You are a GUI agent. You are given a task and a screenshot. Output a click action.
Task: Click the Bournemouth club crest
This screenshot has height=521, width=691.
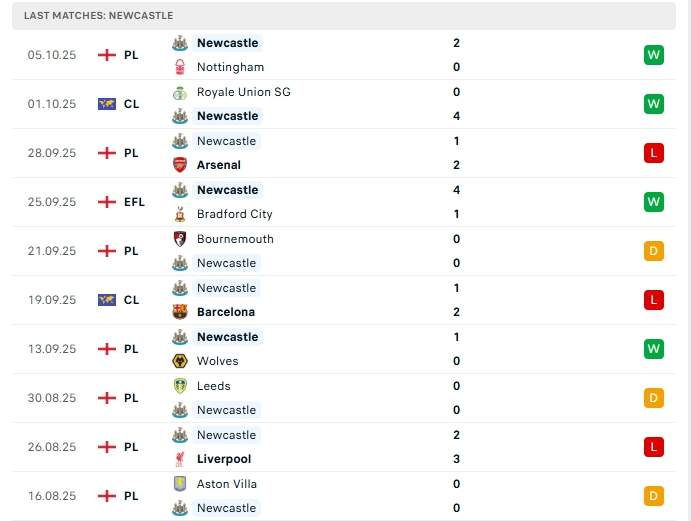(x=180, y=239)
